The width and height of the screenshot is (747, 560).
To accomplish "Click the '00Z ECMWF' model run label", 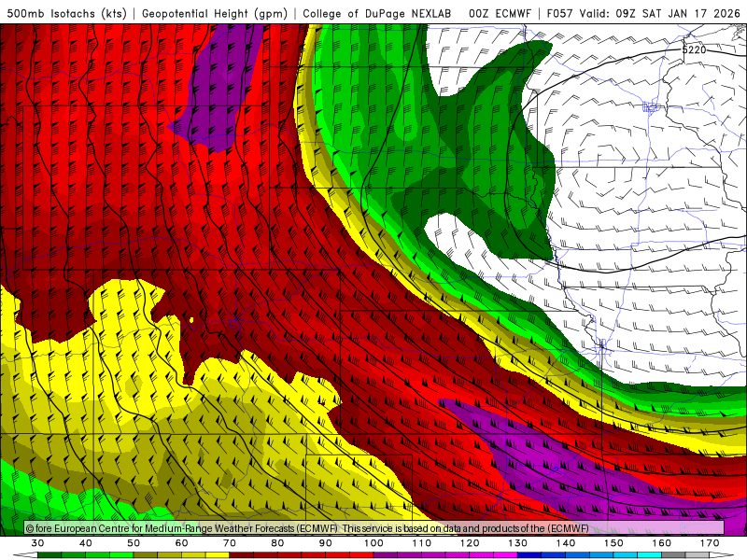I will [500, 14].
